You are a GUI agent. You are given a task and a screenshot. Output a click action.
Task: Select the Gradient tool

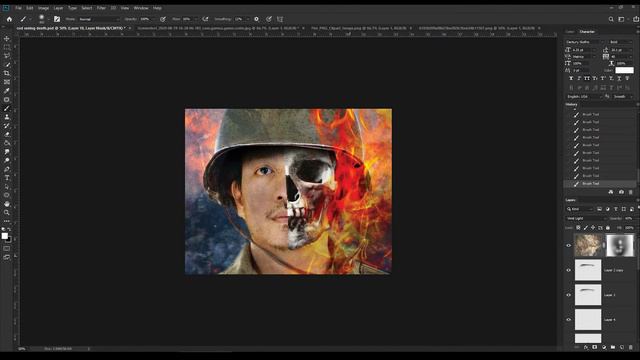click(7, 143)
